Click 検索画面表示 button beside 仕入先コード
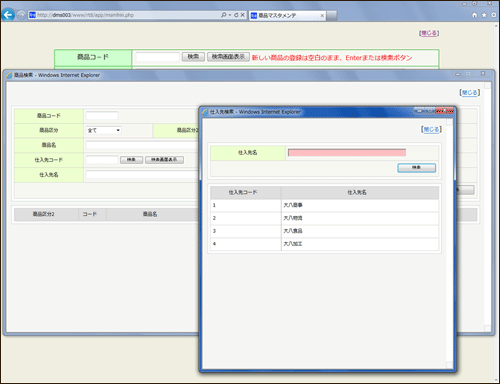This screenshot has height=384, width=500. point(164,160)
